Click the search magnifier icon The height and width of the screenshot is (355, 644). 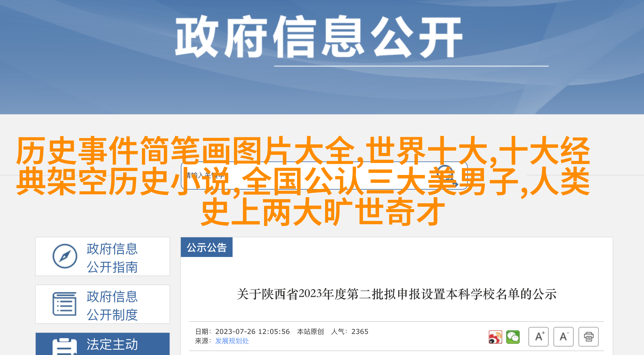(x=449, y=176)
